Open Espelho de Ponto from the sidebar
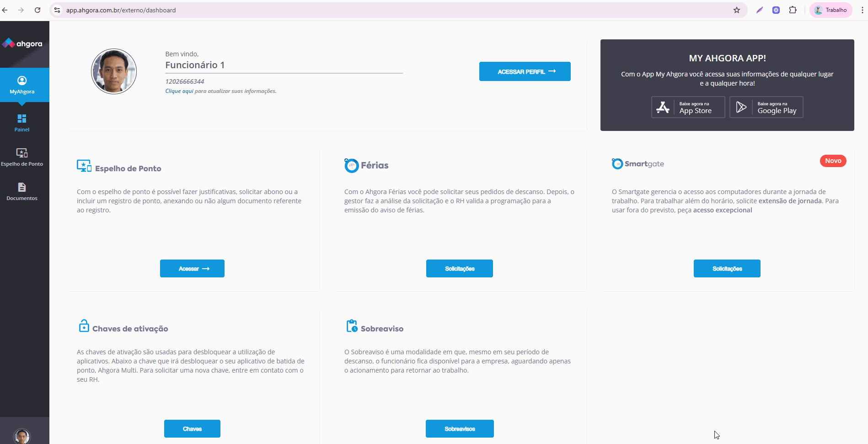 point(22,157)
